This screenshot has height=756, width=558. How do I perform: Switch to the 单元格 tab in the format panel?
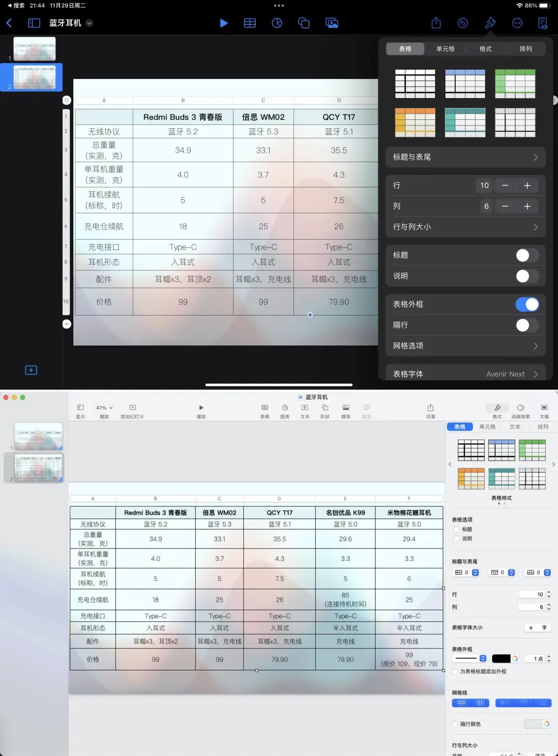445,49
